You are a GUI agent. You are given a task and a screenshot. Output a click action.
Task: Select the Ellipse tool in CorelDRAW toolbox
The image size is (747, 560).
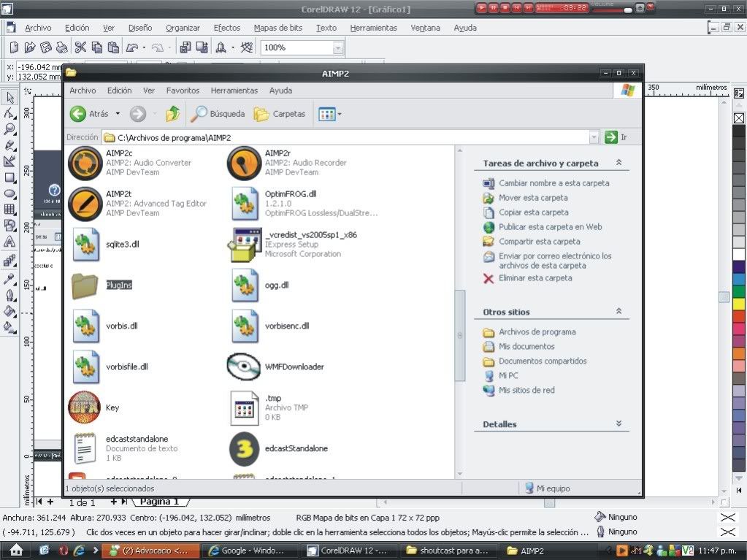click(x=9, y=193)
